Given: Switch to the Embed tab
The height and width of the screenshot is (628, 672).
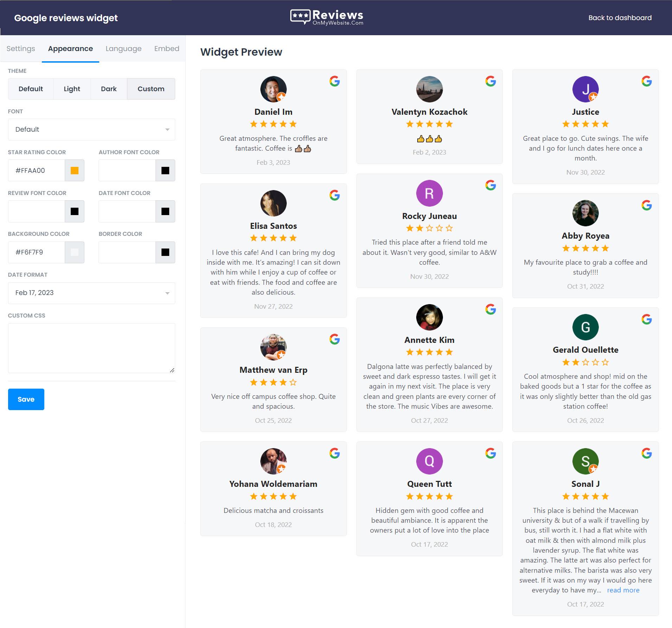Looking at the screenshot, I should point(167,49).
